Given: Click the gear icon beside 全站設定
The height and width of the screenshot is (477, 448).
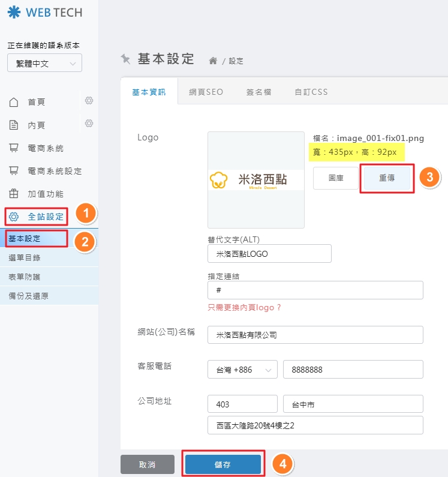Looking at the screenshot, I should [14, 217].
